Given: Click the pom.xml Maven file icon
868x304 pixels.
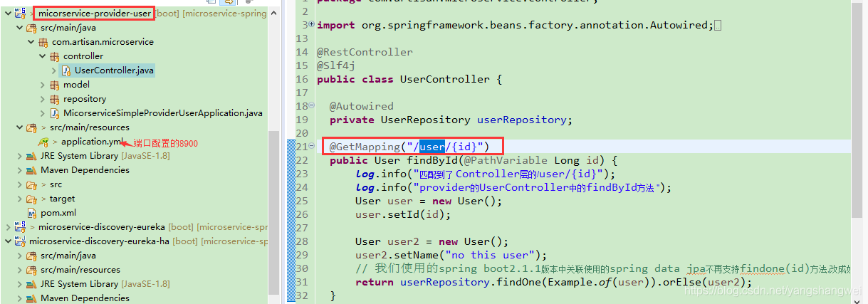Looking at the screenshot, I should pos(31,213).
